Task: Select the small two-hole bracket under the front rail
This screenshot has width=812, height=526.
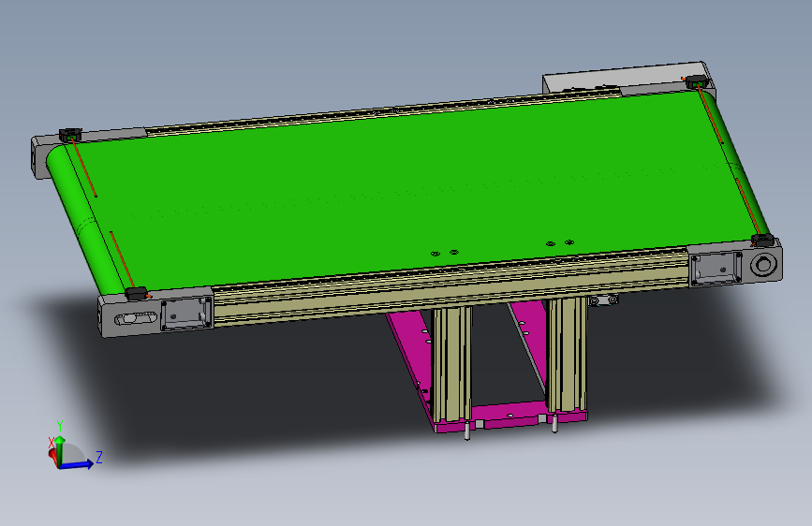Action: 604,300
